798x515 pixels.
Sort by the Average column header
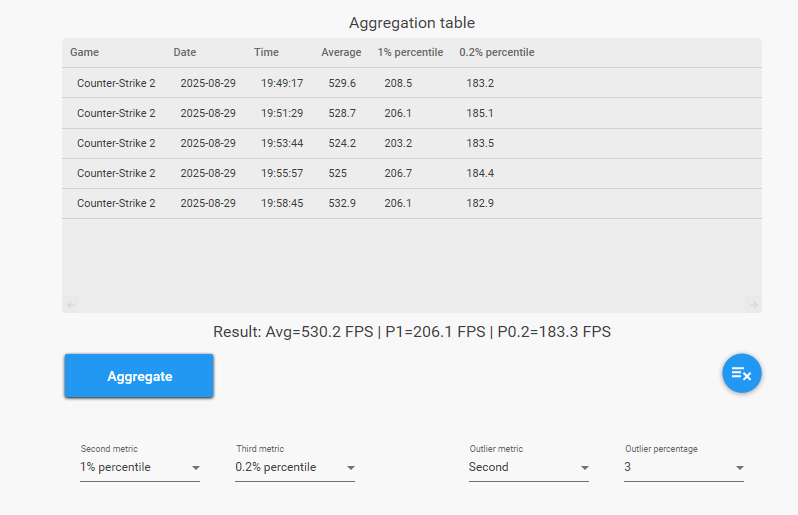point(341,52)
